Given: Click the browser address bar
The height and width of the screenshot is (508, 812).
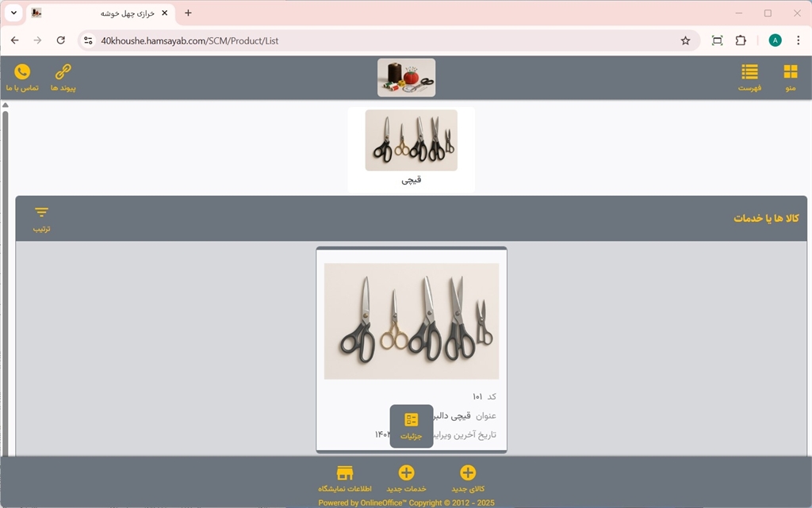Looking at the screenshot, I should (x=381, y=40).
